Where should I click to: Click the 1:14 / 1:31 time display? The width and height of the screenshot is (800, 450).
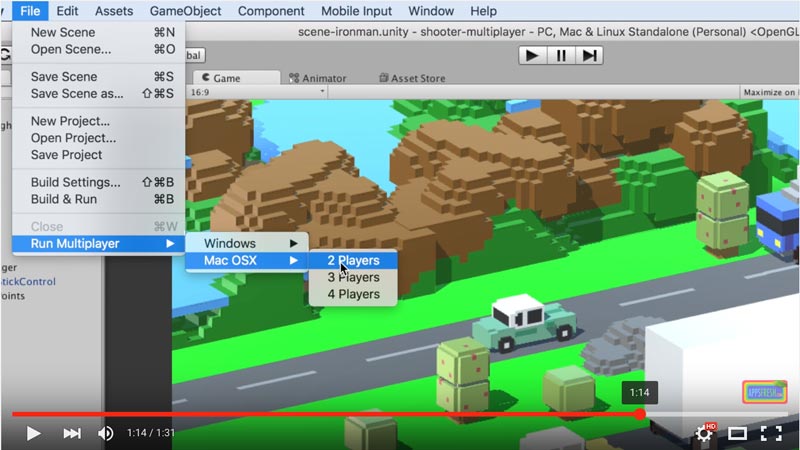pos(151,433)
